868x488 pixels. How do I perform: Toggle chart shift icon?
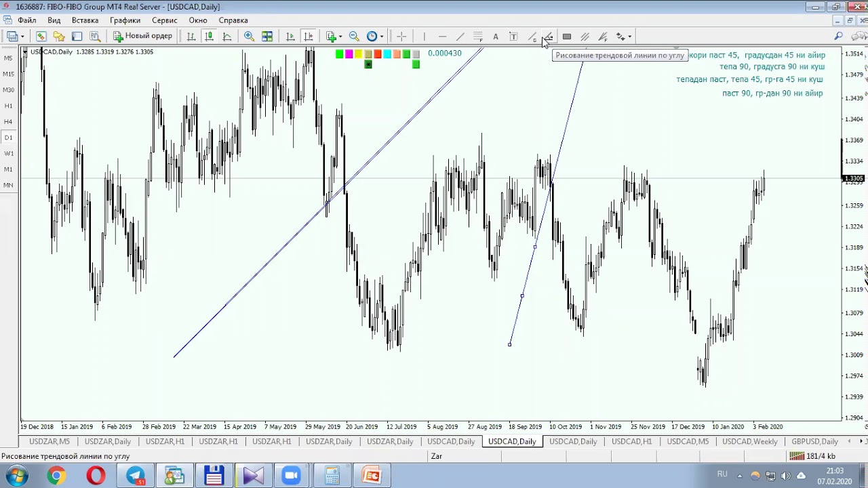tap(309, 37)
